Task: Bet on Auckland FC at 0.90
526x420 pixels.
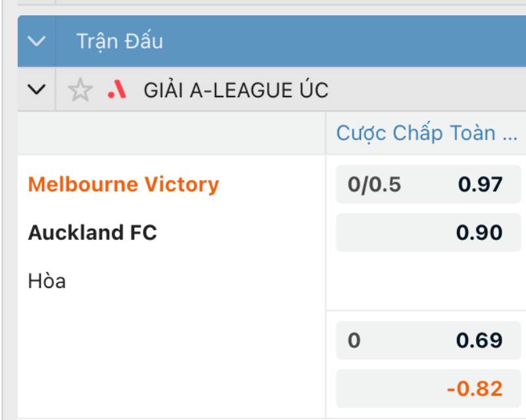Action: (x=481, y=233)
